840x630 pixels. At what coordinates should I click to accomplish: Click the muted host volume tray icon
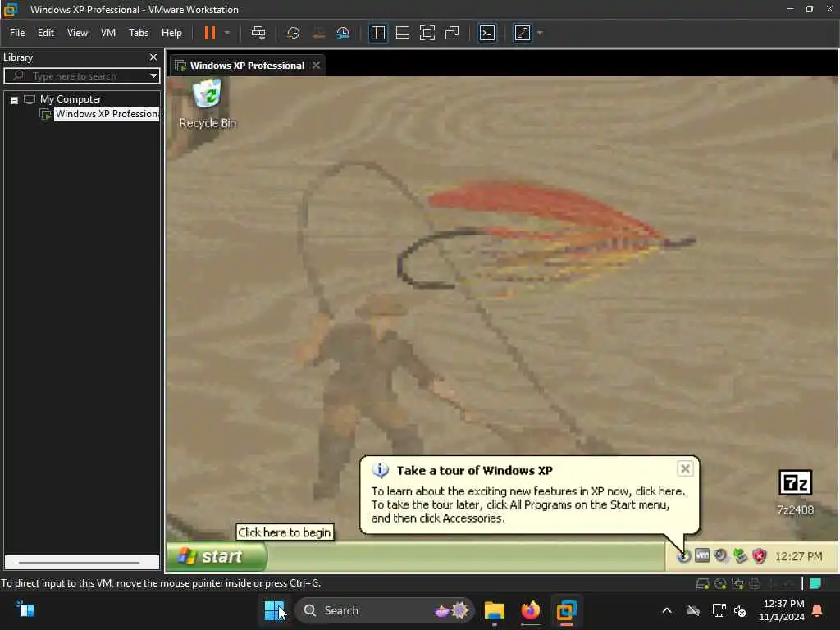tap(740, 610)
